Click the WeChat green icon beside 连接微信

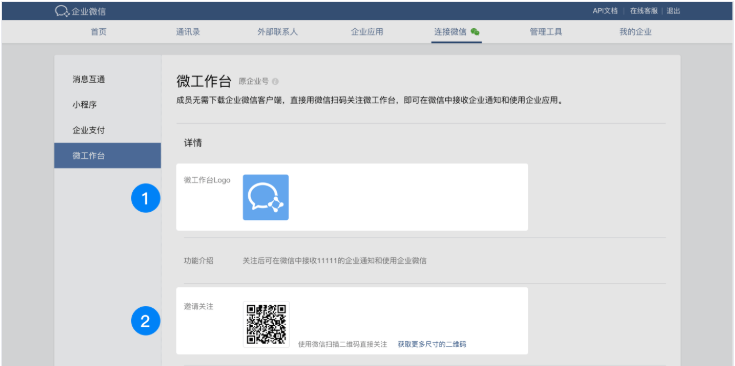coord(475,32)
